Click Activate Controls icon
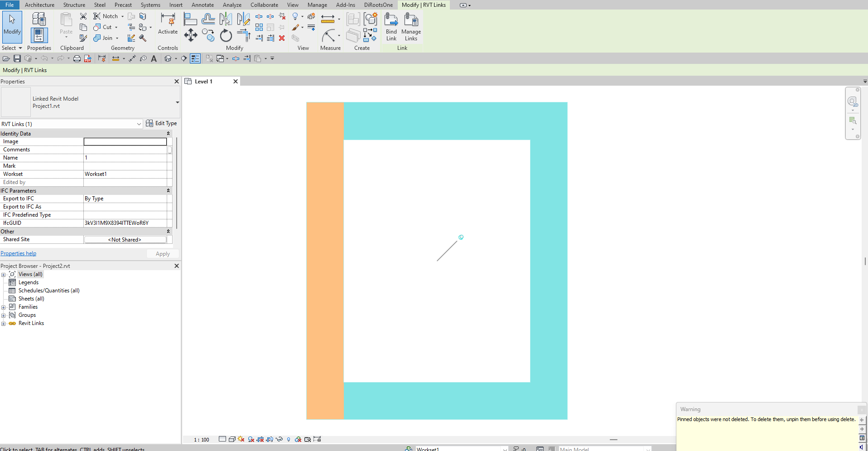The width and height of the screenshot is (868, 451). click(x=168, y=24)
